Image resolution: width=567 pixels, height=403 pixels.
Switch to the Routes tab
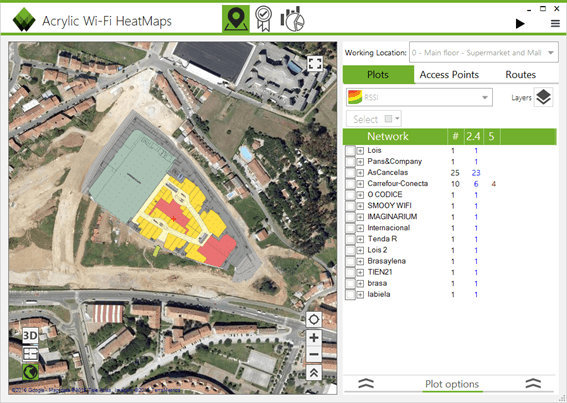click(x=520, y=75)
